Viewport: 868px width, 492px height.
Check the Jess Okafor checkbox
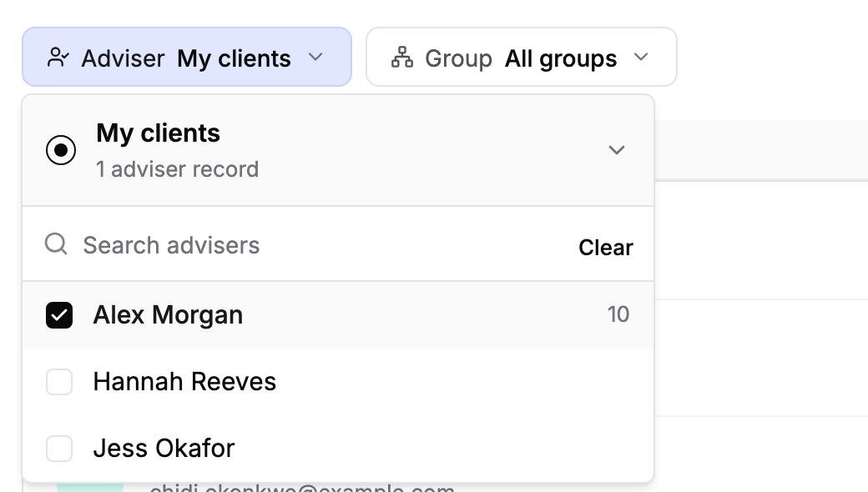coord(59,449)
